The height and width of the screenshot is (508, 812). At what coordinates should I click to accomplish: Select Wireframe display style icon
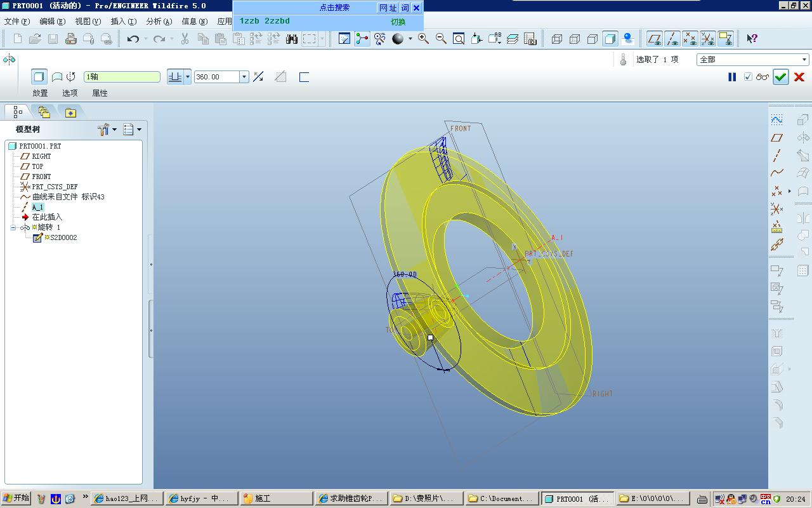coord(556,39)
